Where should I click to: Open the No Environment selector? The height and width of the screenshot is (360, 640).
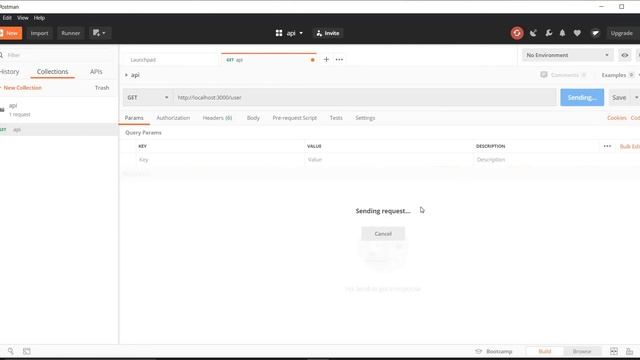pos(567,55)
